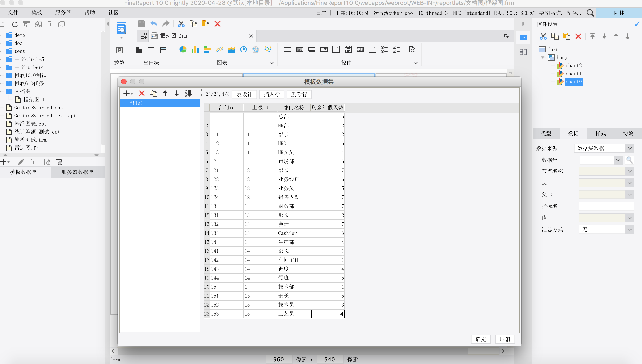Click the 插入行 button
Screen dimensions: 642x364
pyautogui.click(x=271, y=95)
